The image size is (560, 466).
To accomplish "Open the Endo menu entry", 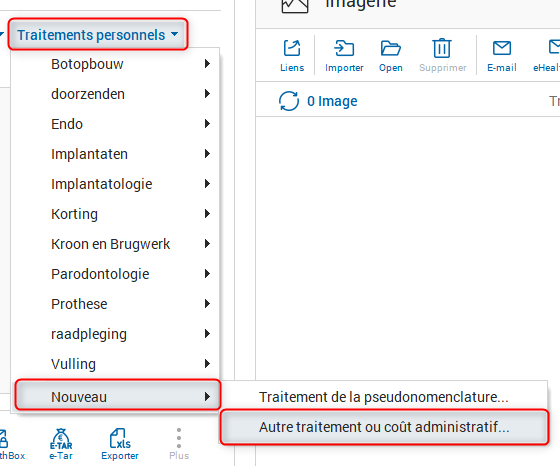I will [x=116, y=124].
